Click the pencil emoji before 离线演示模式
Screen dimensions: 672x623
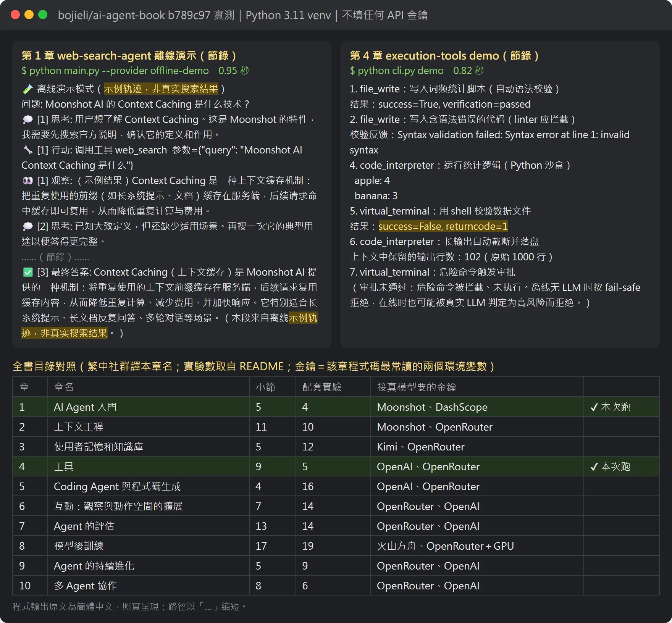(28, 89)
